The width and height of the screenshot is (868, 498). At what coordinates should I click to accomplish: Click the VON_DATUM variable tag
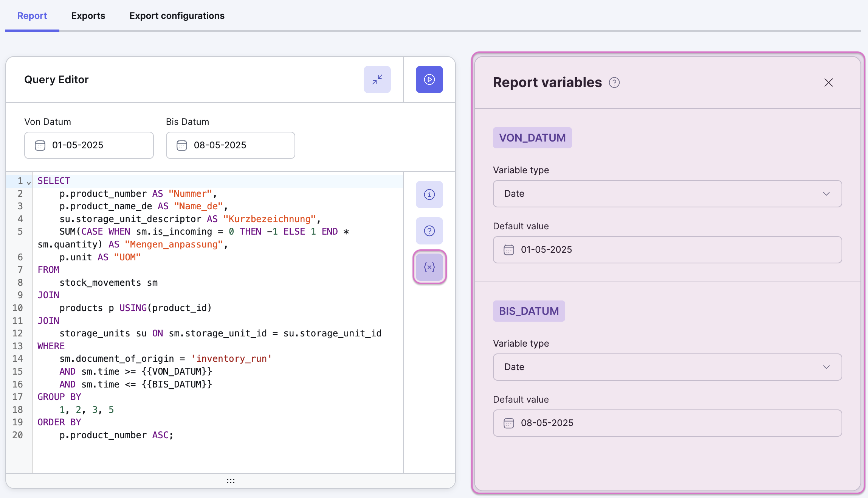tap(532, 138)
